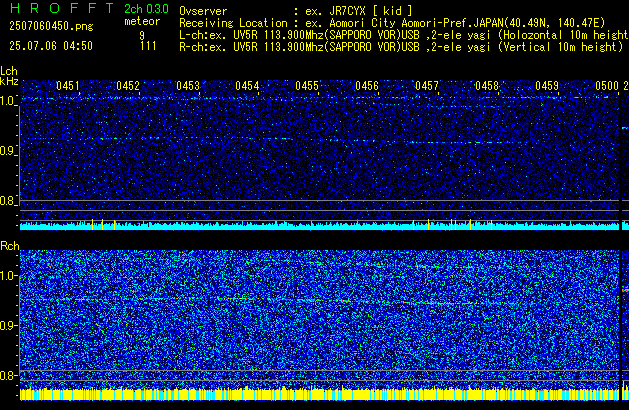Click the R-ch UV5R Vertical yagi line
Viewport: 629px width, 410px height.
pyautogui.click(x=401, y=47)
